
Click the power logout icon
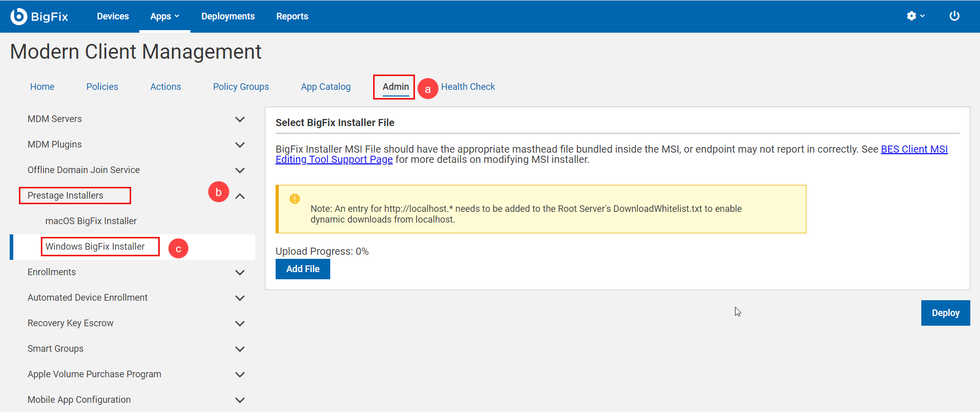click(954, 16)
